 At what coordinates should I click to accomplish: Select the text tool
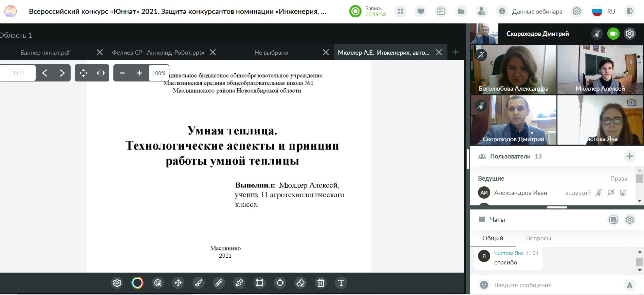(341, 283)
